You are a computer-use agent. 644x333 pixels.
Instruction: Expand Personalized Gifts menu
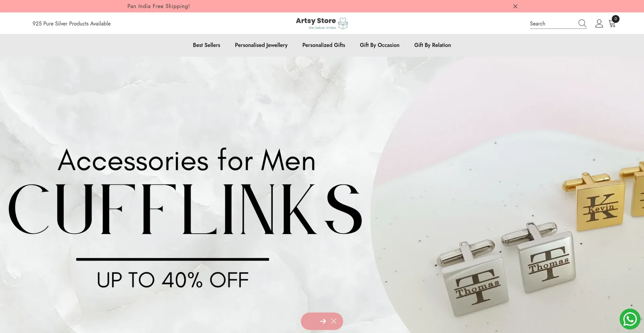(324, 45)
